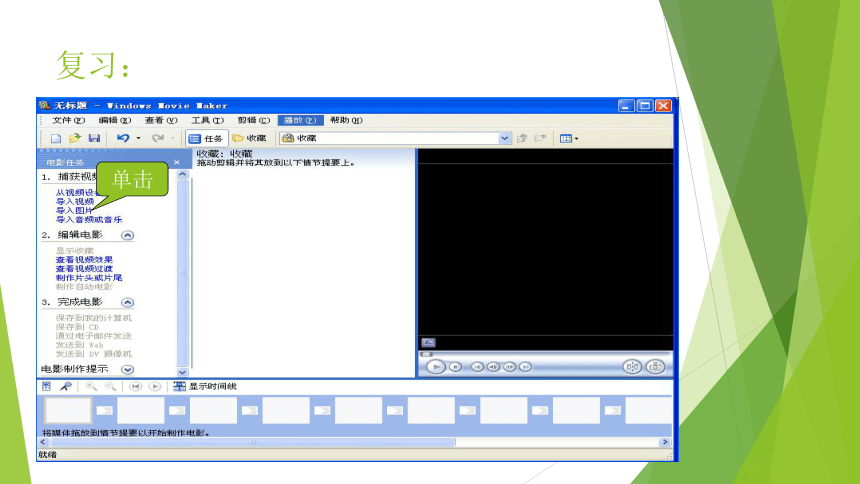Click the new collection folder icon
This screenshot has width=860, height=484.
point(541,138)
